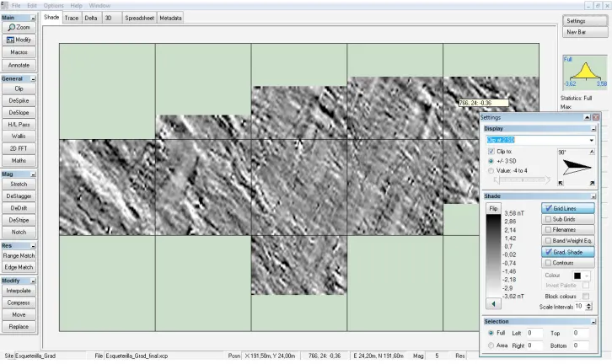Click the application icon in the title bar
612x364 pixels.
point(4,5)
